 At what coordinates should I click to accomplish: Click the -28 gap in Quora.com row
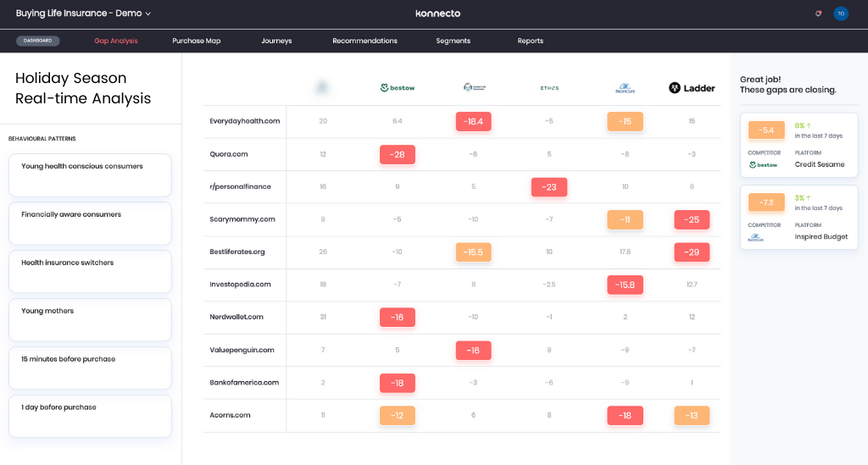point(397,154)
